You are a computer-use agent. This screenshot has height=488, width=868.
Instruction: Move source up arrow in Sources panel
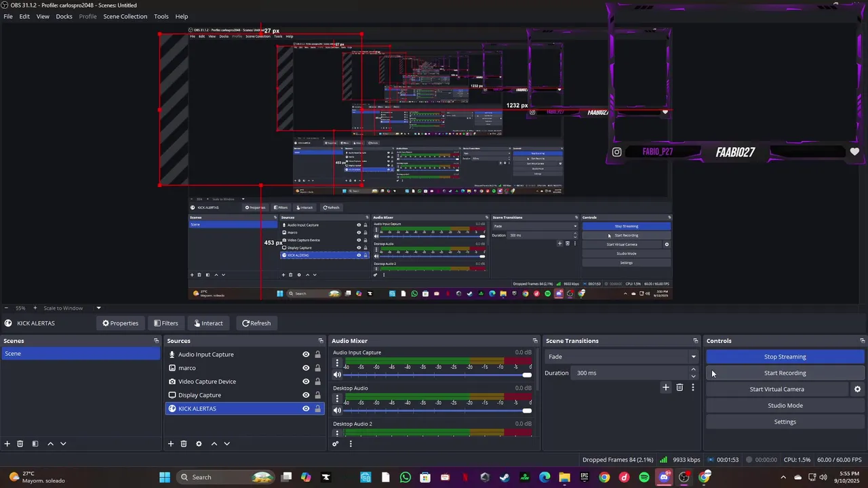coord(214,444)
